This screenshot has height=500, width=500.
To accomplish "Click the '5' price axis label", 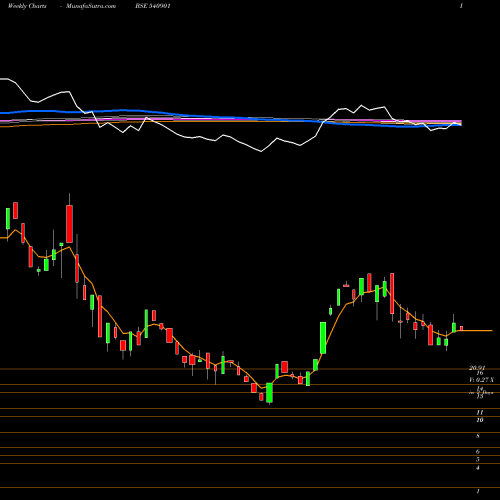I will tap(478, 460).
